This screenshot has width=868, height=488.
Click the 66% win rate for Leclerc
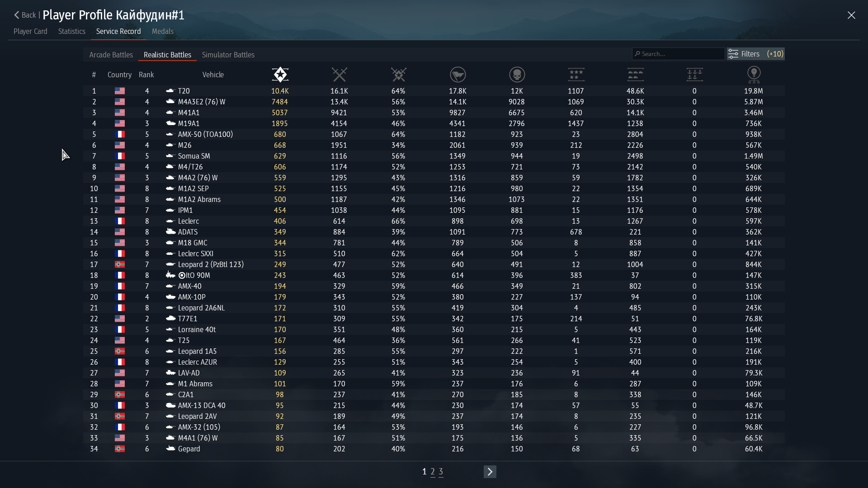[x=398, y=221]
